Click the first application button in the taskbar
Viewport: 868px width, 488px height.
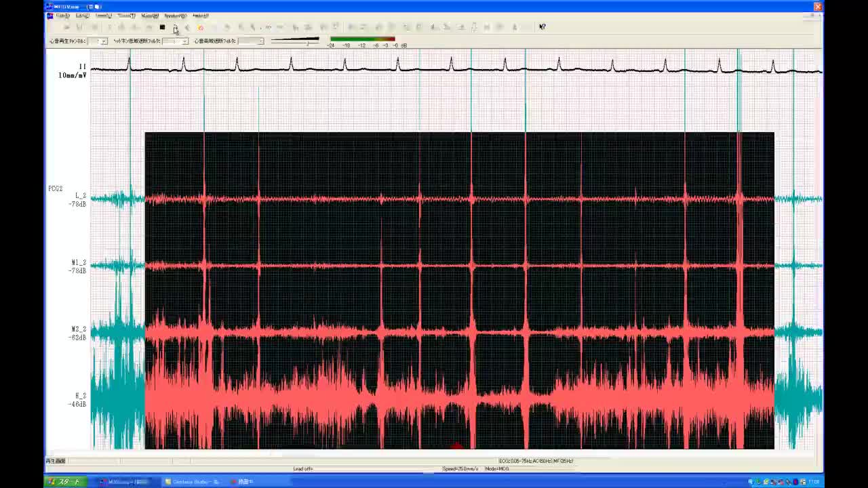coord(125,481)
